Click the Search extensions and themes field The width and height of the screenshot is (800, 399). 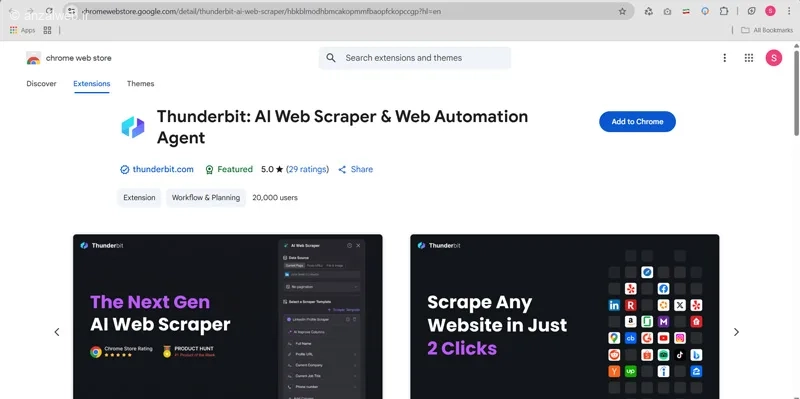point(415,58)
